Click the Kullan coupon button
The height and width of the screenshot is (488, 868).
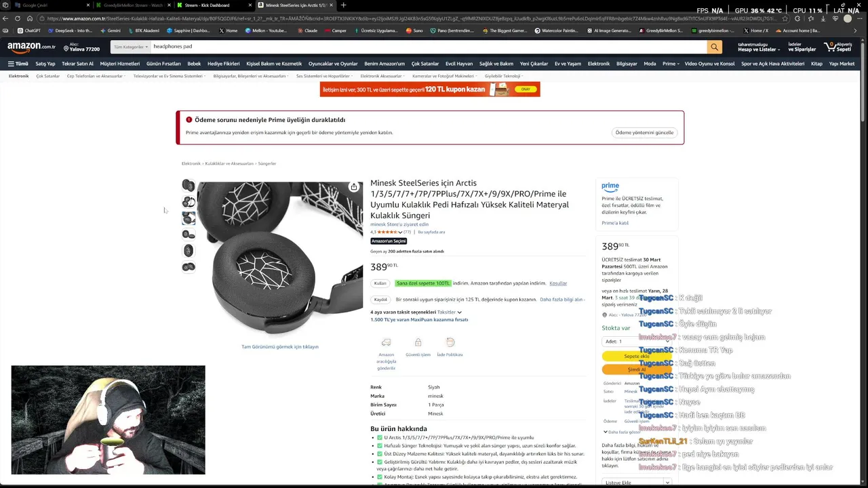pos(380,283)
